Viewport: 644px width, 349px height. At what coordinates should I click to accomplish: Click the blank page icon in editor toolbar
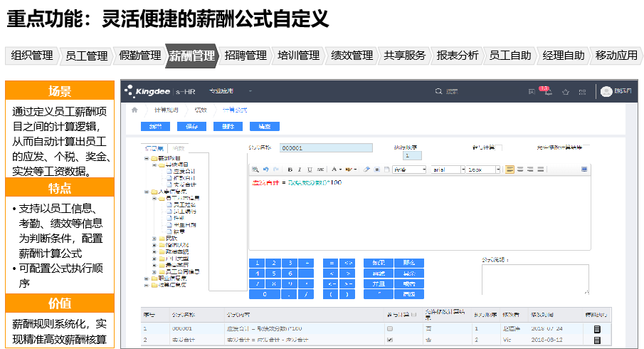(x=386, y=170)
